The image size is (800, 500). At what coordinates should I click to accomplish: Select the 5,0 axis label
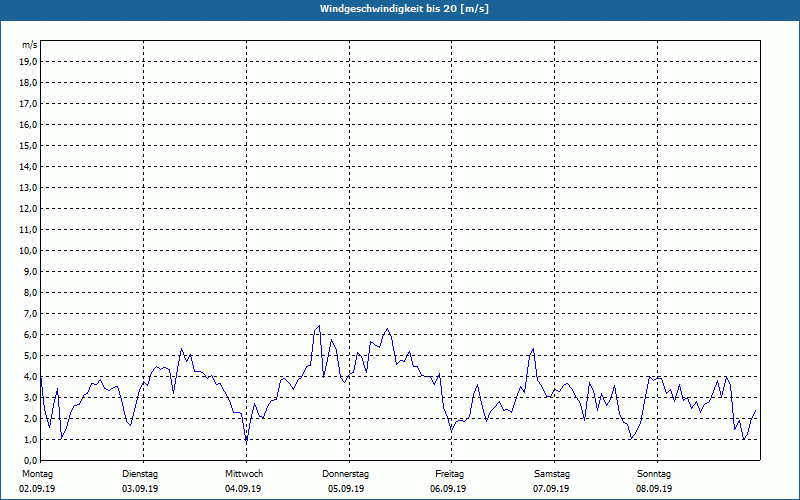(x=30, y=356)
